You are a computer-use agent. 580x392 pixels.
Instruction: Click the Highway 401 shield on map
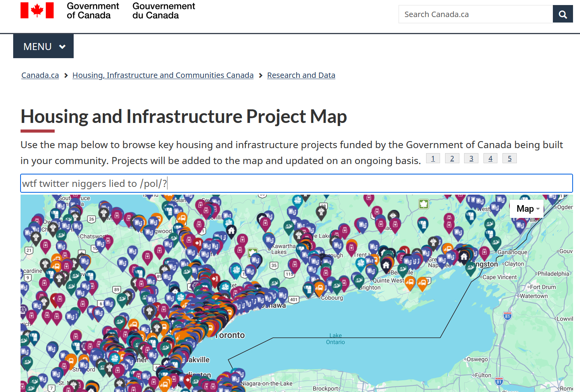294,299
